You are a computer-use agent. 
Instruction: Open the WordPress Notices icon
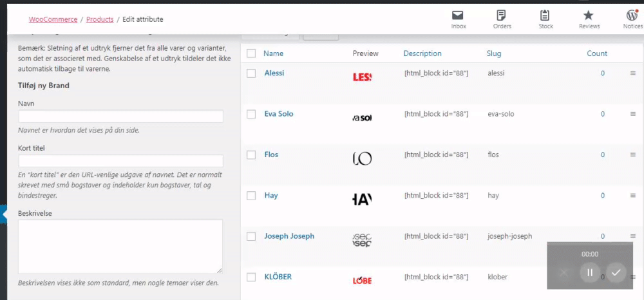[x=632, y=15]
